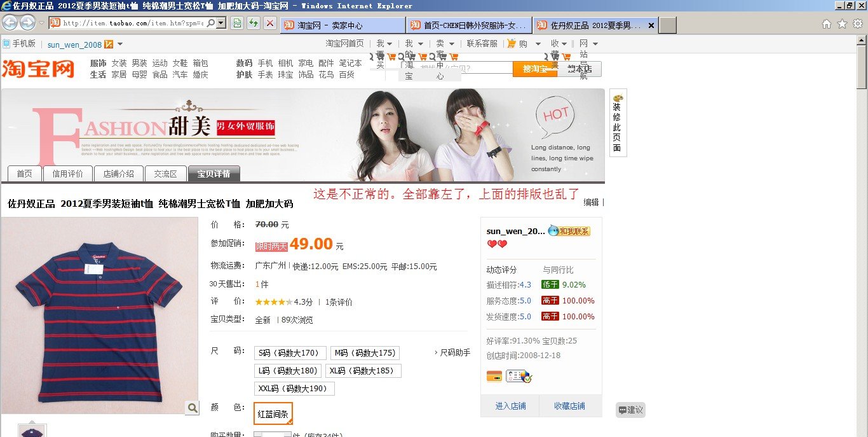Screen dimensions: 868x437
Task: Expand dropdown next to sun_wen_2008 username
Action: 120,44
